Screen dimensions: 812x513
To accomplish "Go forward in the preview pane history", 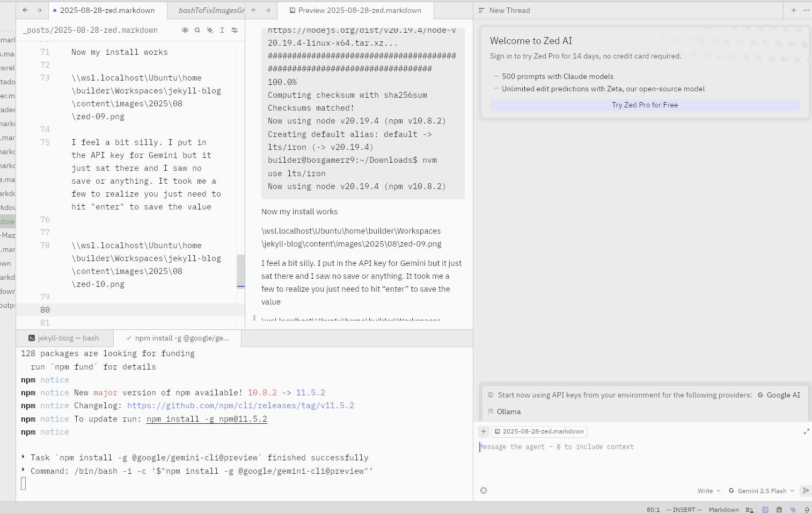I will pyautogui.click(x=268, y=10).
